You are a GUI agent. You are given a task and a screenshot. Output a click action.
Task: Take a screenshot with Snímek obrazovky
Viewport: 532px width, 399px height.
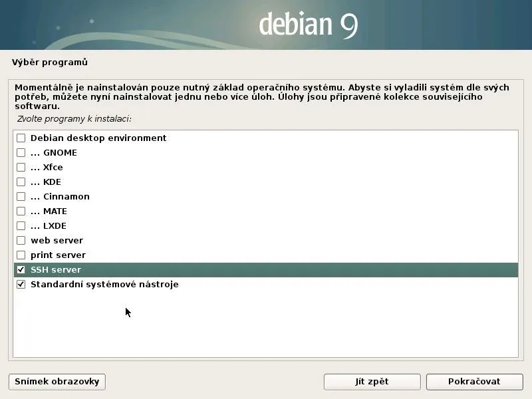pyautogui.click(x=57, y=382)
